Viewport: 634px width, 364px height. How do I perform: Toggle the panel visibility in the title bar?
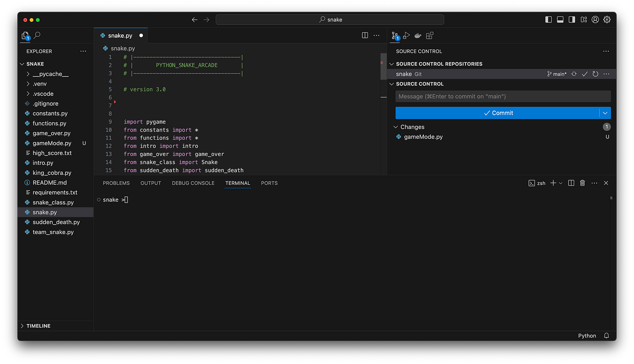click(560, 19)
